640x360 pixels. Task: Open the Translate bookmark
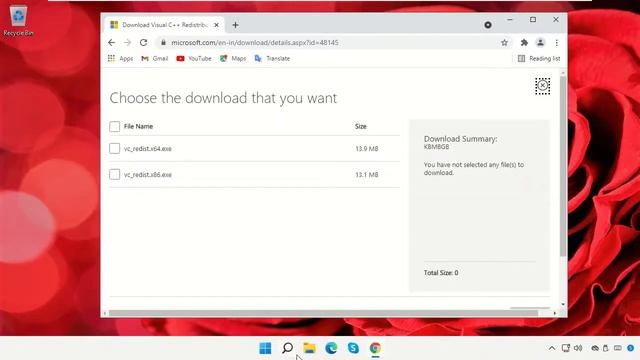point(272,58)
